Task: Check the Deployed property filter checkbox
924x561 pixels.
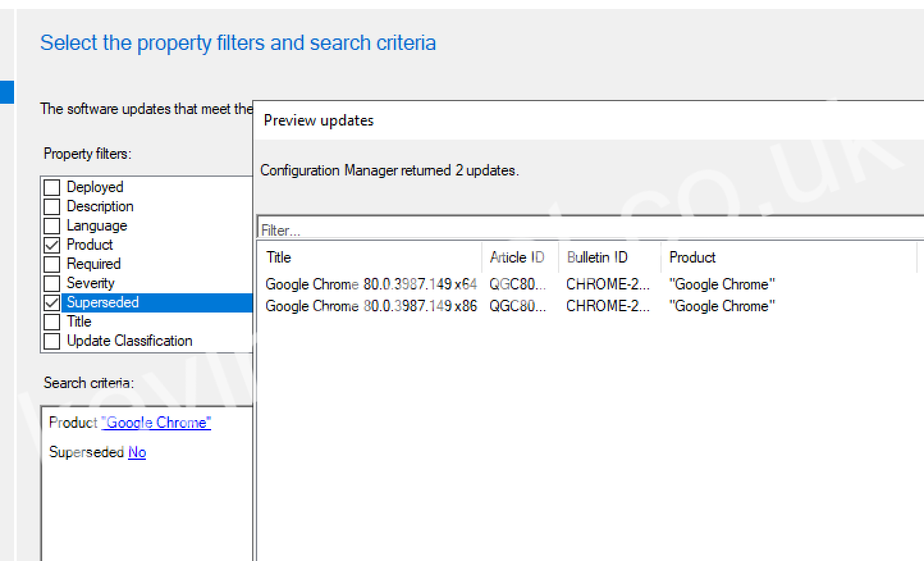Action: point(52,187)
